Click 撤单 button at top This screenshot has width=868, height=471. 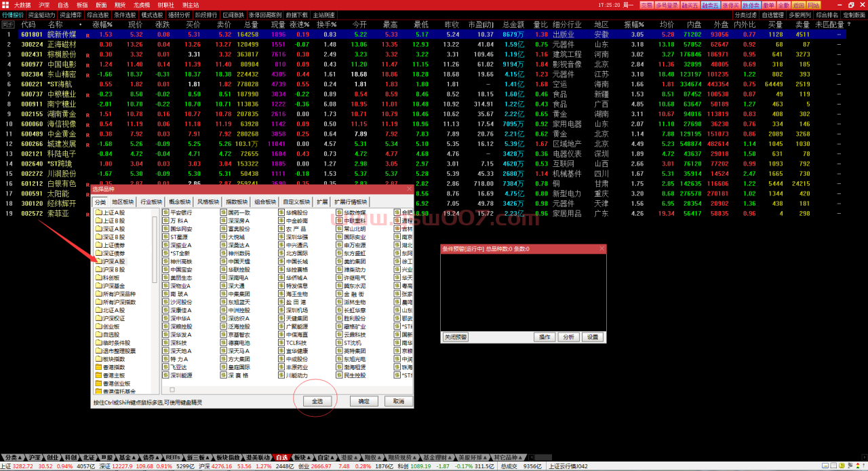coord(769,5)
